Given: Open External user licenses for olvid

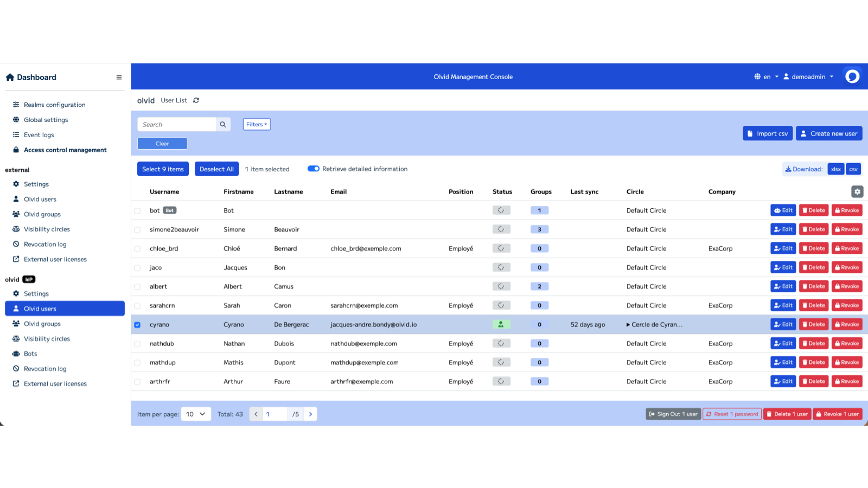Looking at the screenshot, I should [x=55, y=383].
